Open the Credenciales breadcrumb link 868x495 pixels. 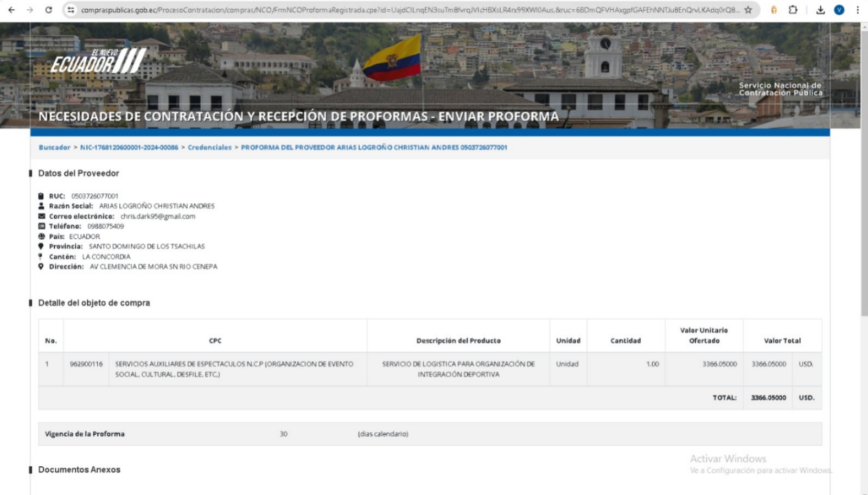pos(209,148)
